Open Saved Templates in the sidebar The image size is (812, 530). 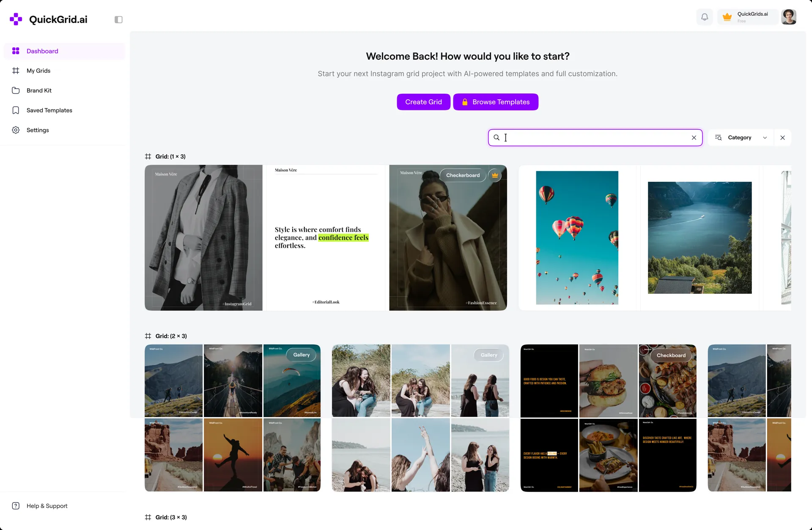(64, 110)
